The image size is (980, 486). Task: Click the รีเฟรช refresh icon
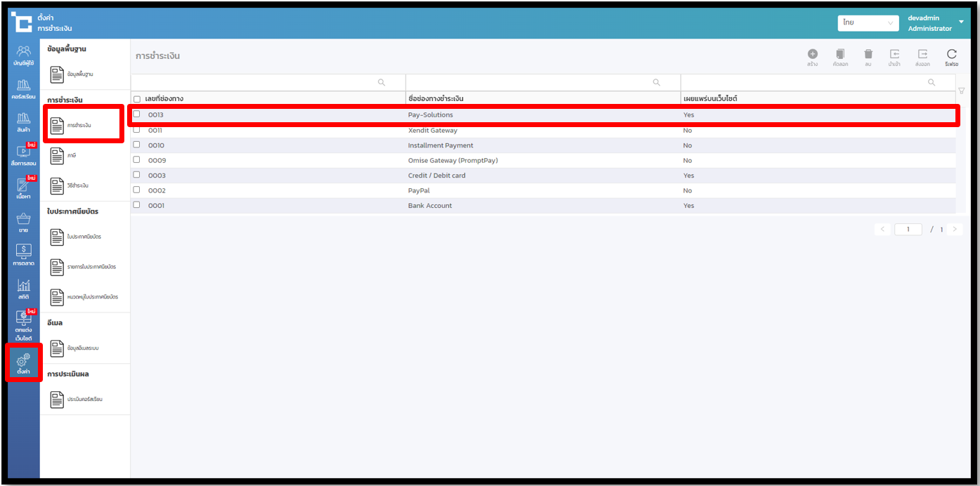[951, 55]
